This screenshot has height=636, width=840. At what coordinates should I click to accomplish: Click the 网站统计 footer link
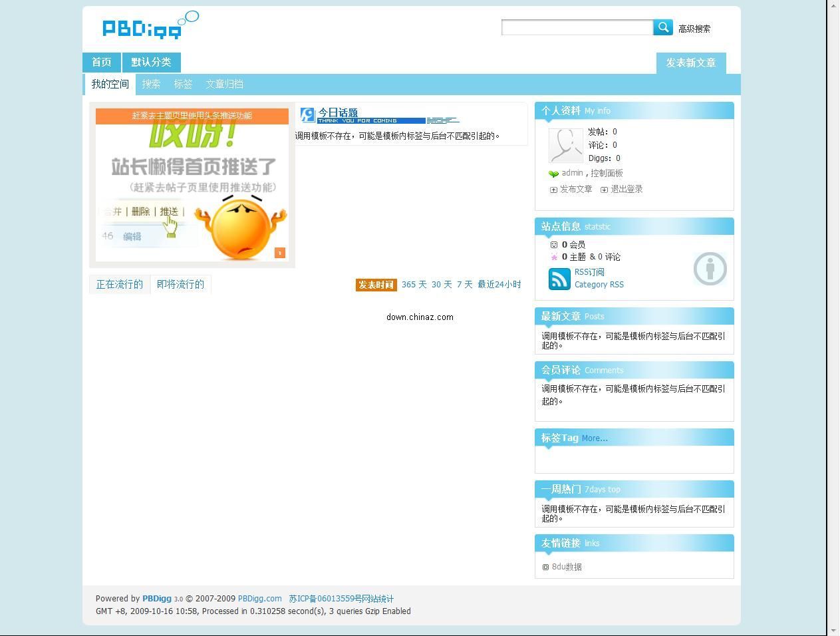[378, 599]
